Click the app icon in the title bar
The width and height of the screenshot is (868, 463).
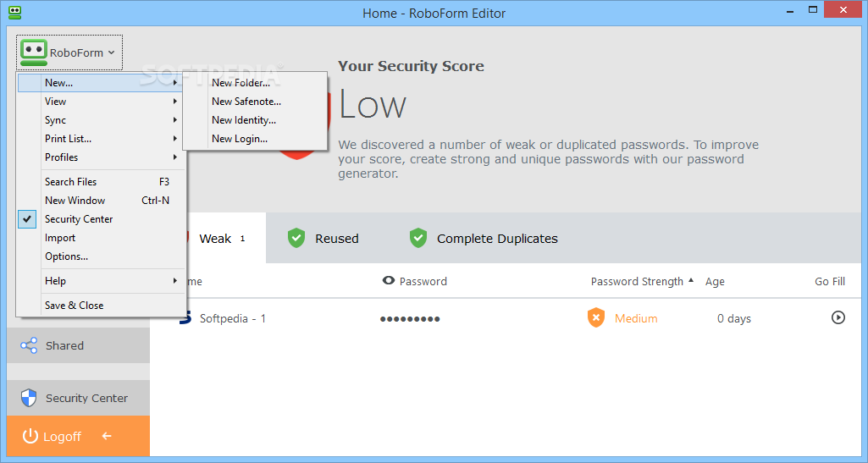click(x=15, y=13)
